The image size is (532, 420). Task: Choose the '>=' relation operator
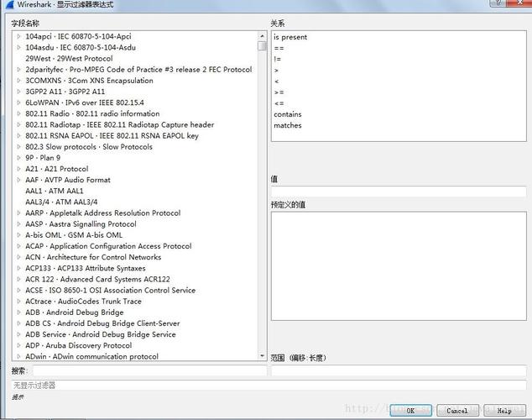(279, 92)
